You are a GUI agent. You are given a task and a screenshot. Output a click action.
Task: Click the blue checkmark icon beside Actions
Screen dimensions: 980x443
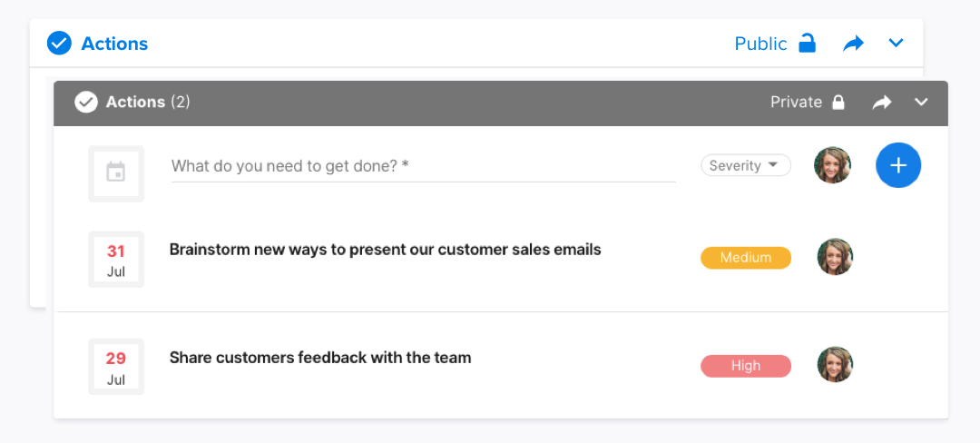pos(59,43)
